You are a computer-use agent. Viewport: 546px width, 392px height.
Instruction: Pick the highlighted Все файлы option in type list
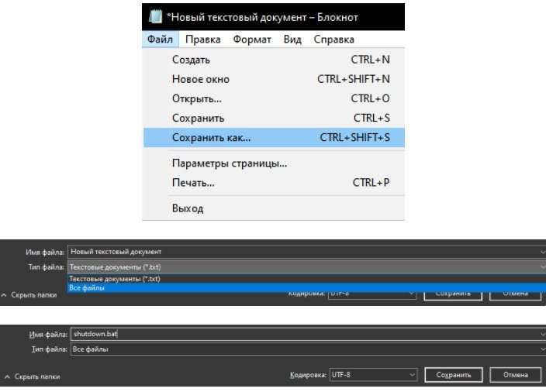point(87,287)
